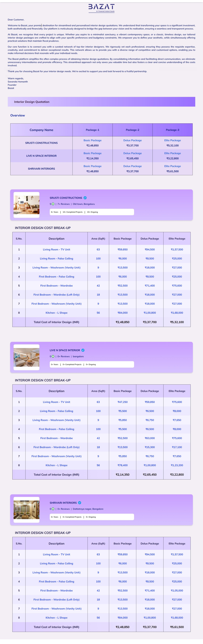Image resolution: width=203 pixels, height=644 pixels.
Task: Click the "Package-2" column header
Action: coord(133,130)
